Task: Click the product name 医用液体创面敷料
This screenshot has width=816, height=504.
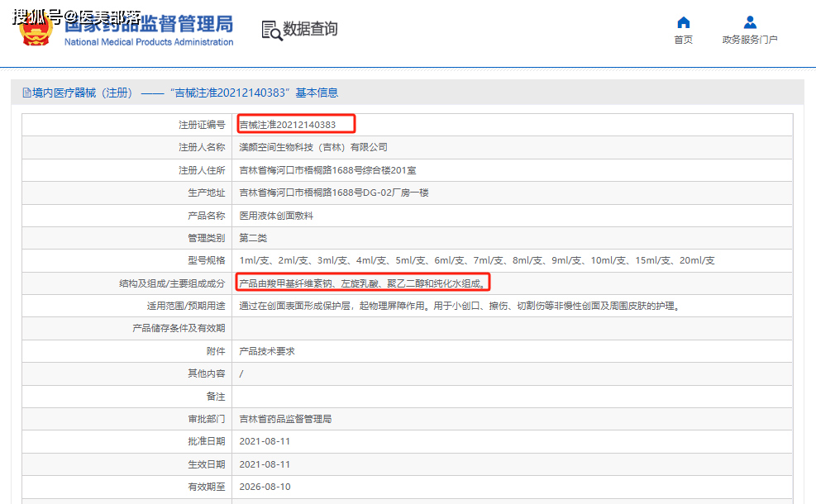Action: 276,216
